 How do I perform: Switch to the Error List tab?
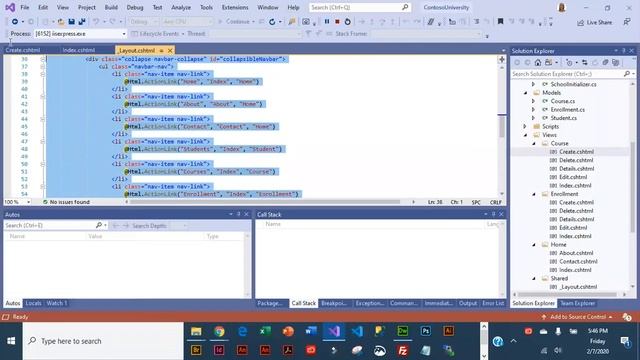tap(493, 303)
